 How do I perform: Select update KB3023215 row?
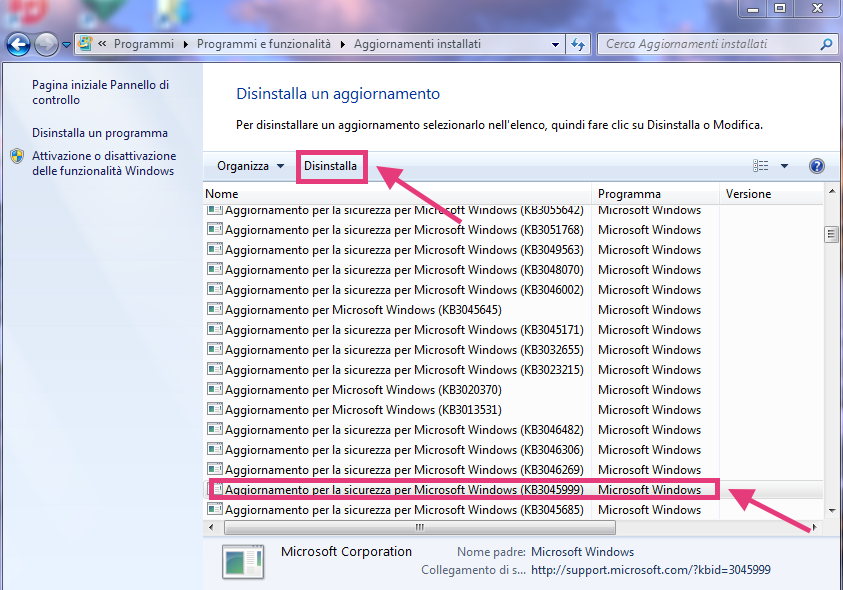(513, 369)
